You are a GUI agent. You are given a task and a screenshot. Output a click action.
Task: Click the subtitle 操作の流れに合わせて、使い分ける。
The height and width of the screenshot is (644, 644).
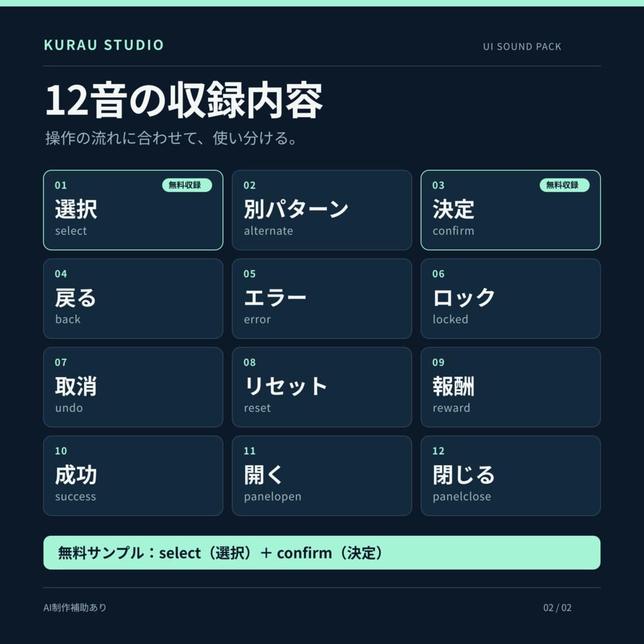point(171,138)
